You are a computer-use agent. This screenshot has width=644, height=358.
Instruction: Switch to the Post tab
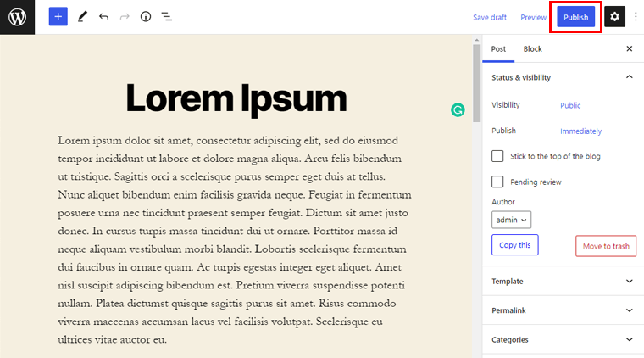click(498, 49)
